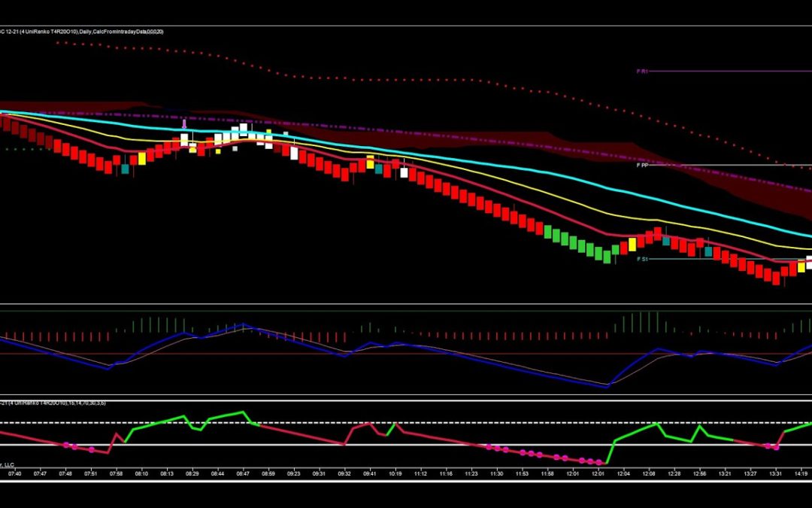The width and height of the screenshot is (812, 508).
Task: Select the F PP pivot level label
Action: tap(642, 165)
